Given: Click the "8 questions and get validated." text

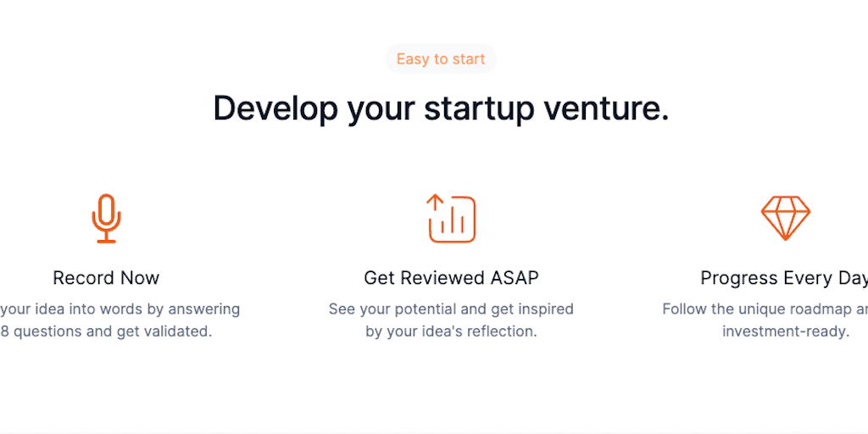Looking at the screenshot, I should tap(106, 331).
